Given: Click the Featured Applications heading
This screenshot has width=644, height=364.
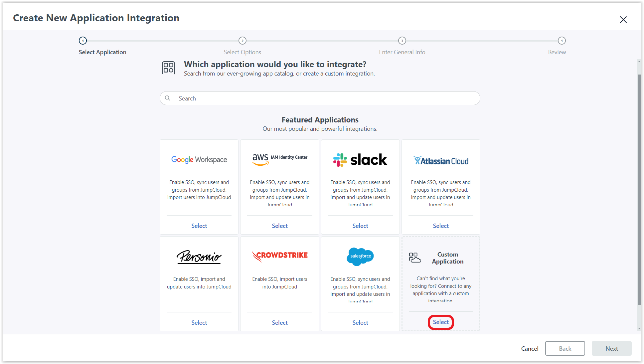Looking at the screenshot, I should (320, 120).
